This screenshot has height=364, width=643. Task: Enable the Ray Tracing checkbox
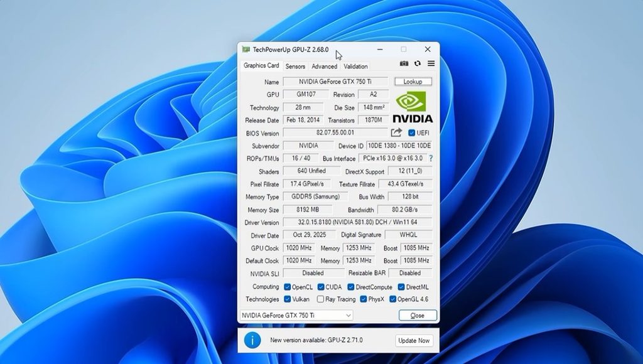click(320, 299)
